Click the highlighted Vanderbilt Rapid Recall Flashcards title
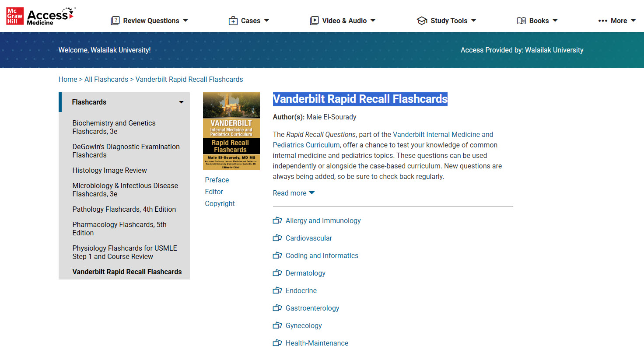Screen dimensions: 644x353 coord(360,99)
